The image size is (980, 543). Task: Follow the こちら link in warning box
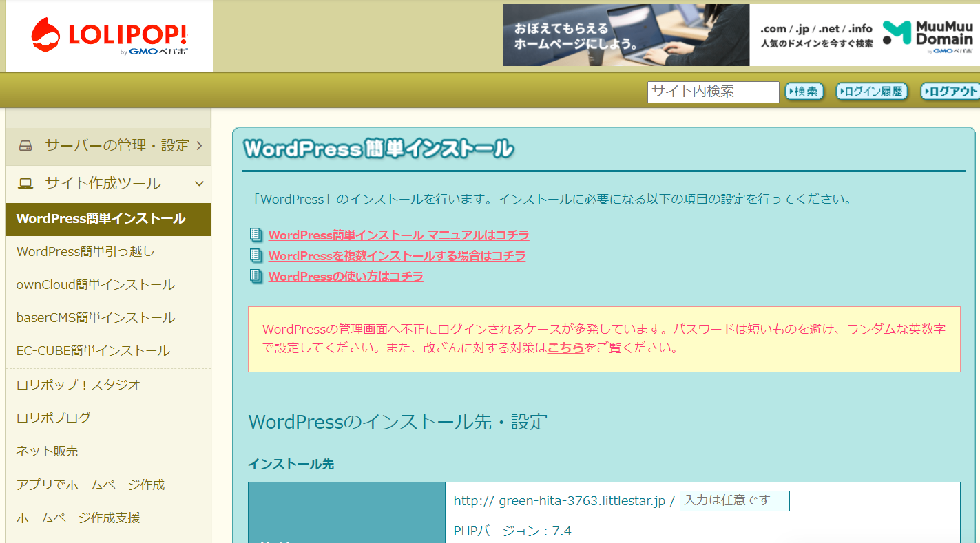pyautogui.click(x=565, y=348)
